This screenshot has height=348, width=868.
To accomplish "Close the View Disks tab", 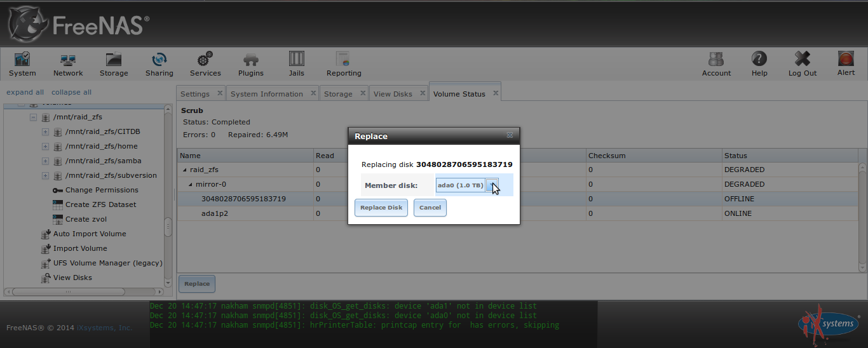I will [x=423, y=93].
